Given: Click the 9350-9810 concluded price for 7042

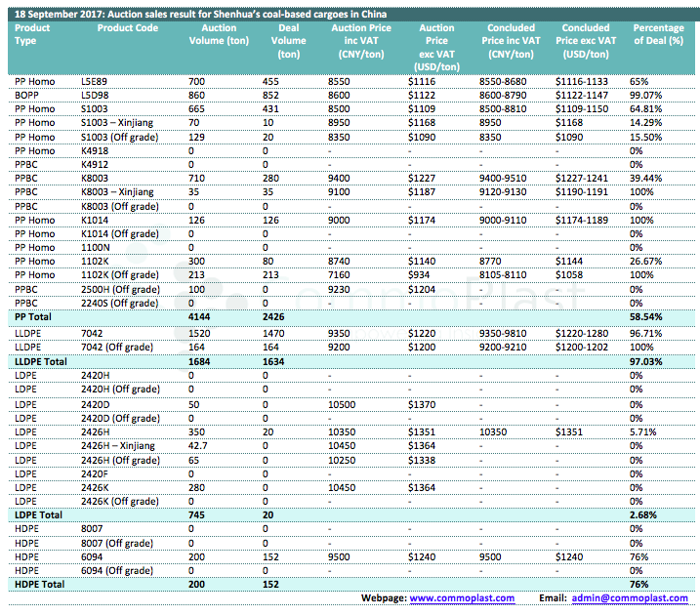Looking at the screenshot, I should [x=503, y=334].
